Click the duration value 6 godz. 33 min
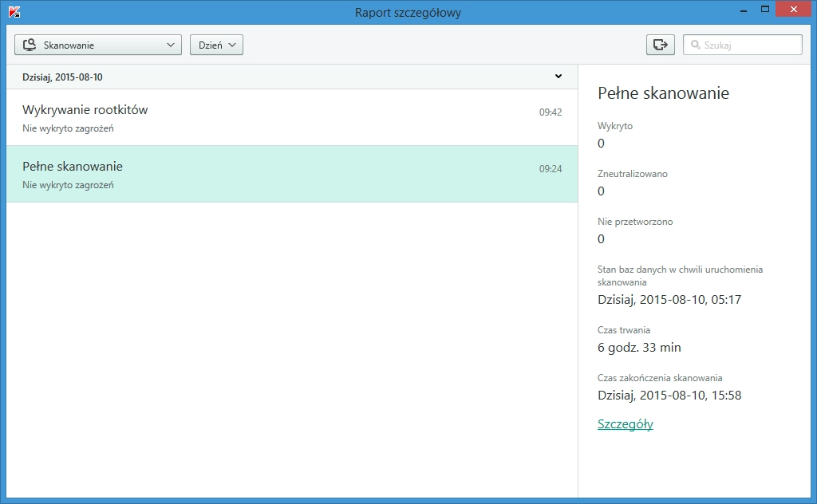Image resolution: width=817 pixels, height=504 pixels. tap(639, 348)
